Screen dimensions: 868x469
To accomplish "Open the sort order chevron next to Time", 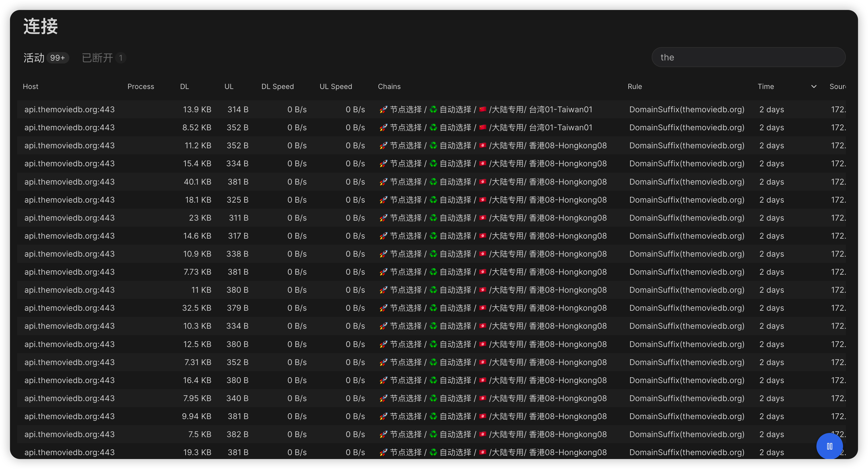I will pos(813,86).
